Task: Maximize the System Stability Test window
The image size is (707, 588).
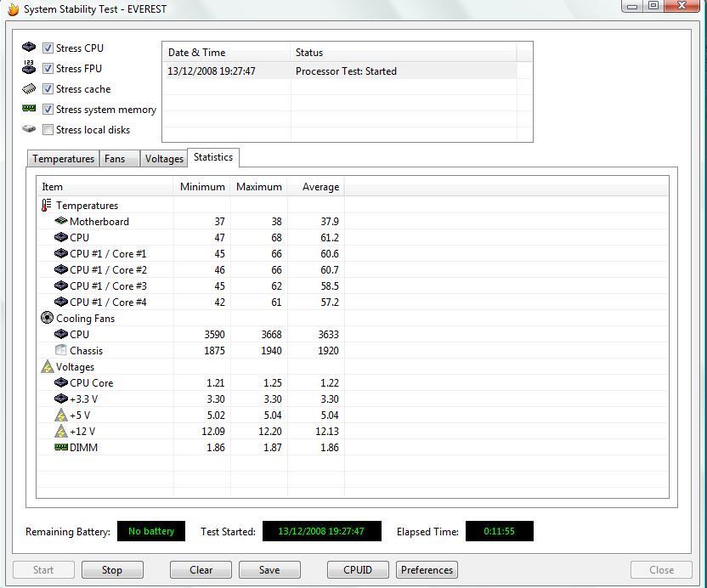Action: tap(653, 6)
